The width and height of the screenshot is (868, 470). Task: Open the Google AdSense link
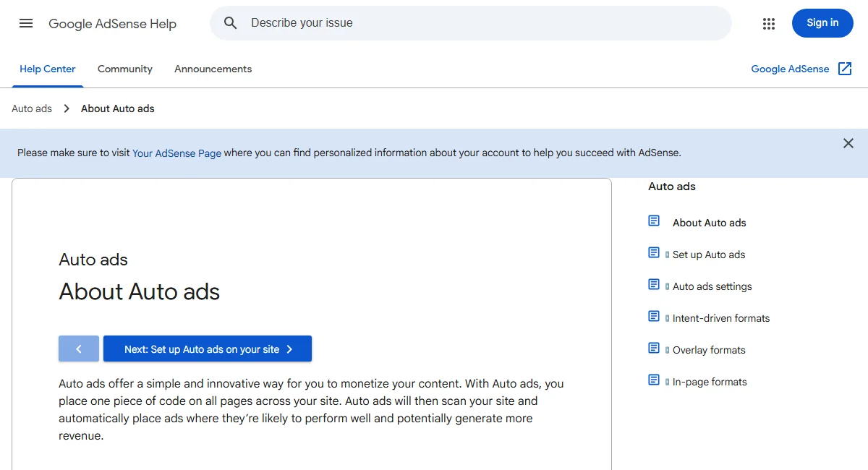click(x=790, y=69)
